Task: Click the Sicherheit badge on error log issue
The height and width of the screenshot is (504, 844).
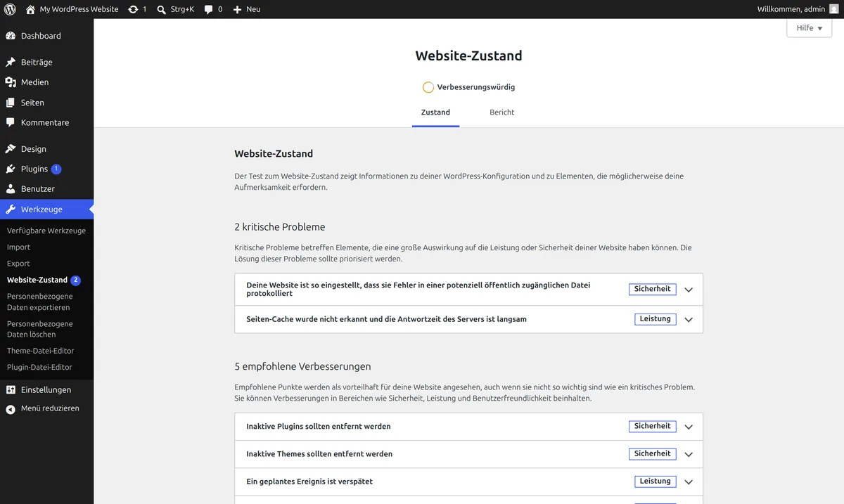Action: point(653,289)
